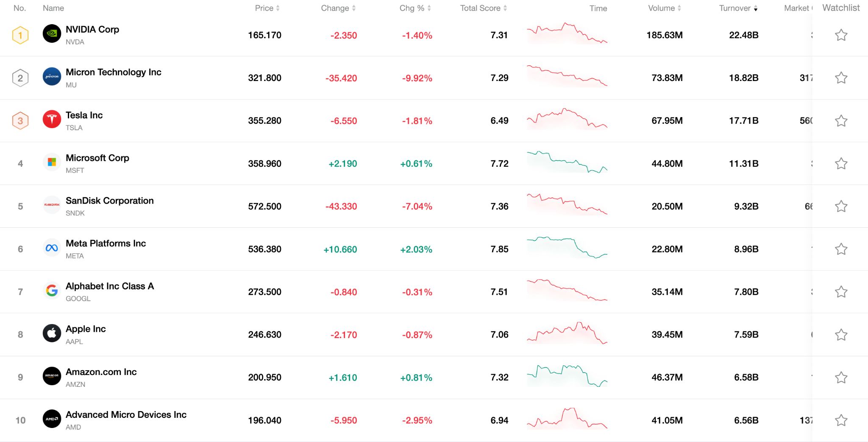This screenshot has height=442, width=868.
Task: Click the rank 1 hexagon badge
Action: point(20,35)
